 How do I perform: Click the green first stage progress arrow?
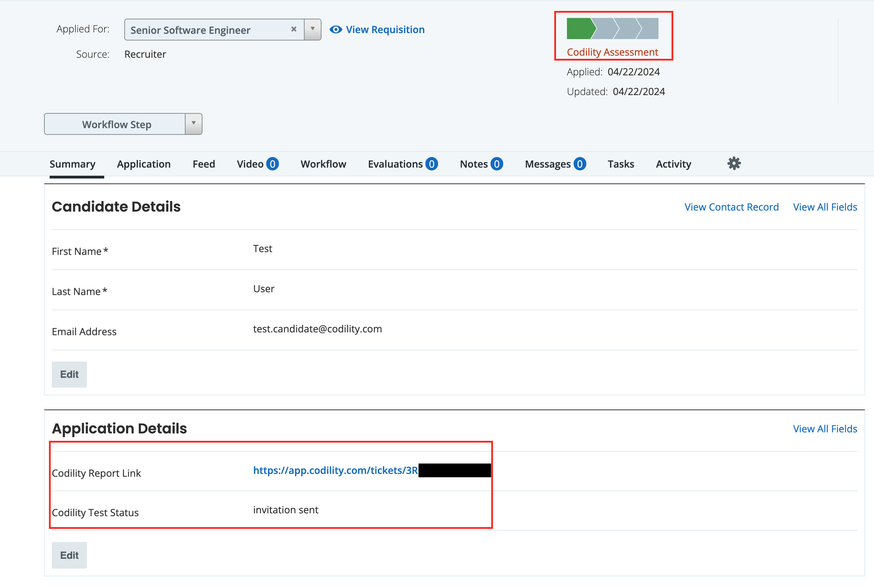tap(581, 29)
